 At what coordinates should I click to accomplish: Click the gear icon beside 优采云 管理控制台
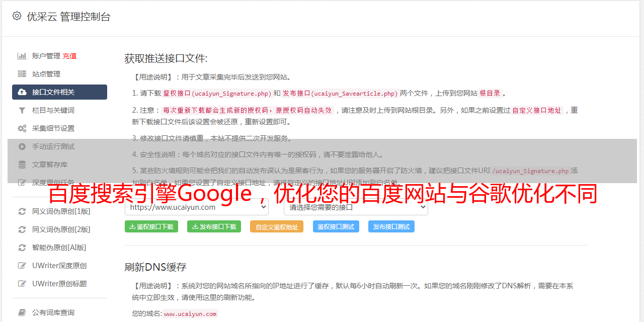click(17, 16)
